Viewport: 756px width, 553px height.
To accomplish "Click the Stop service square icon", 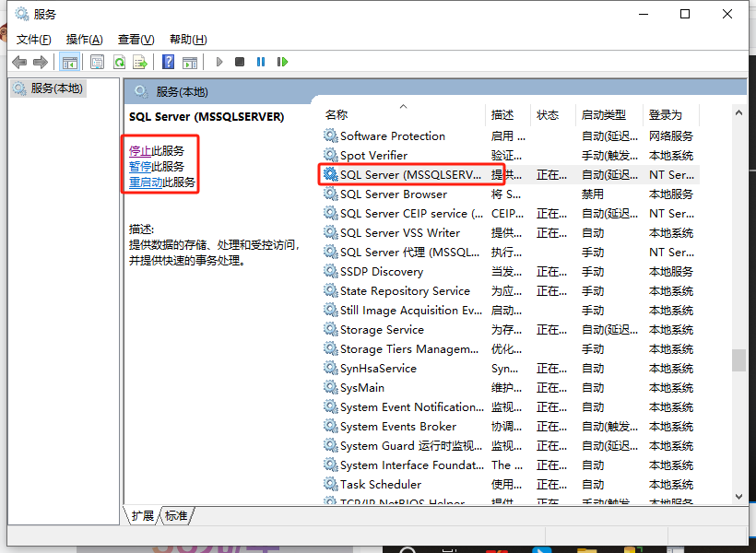I will pos(240,62).
